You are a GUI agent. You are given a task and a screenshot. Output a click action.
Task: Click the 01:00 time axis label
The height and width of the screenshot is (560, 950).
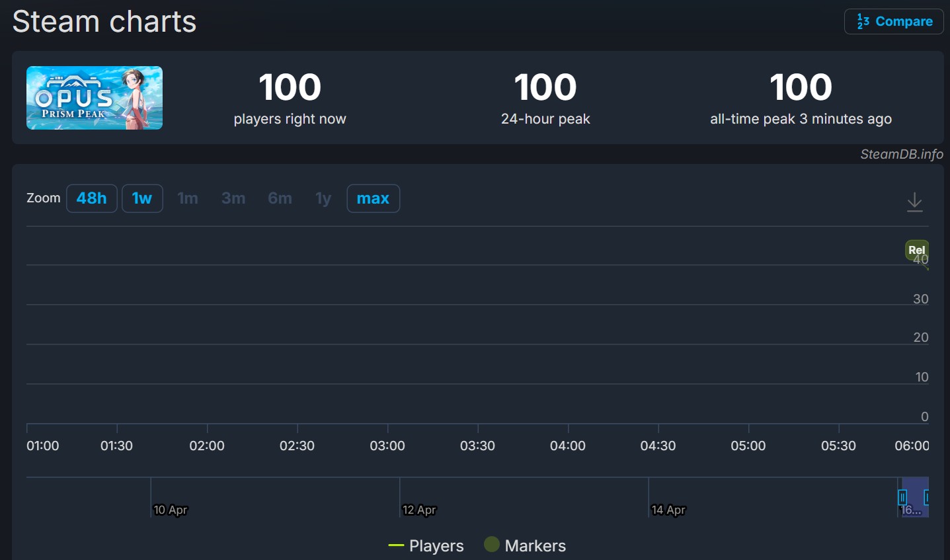click(x=43, y=446)
